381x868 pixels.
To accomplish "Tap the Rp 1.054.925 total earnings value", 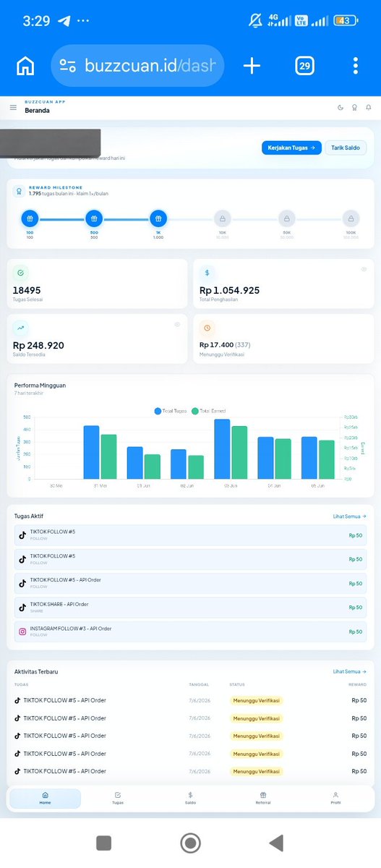I will (x=229, y=290).
